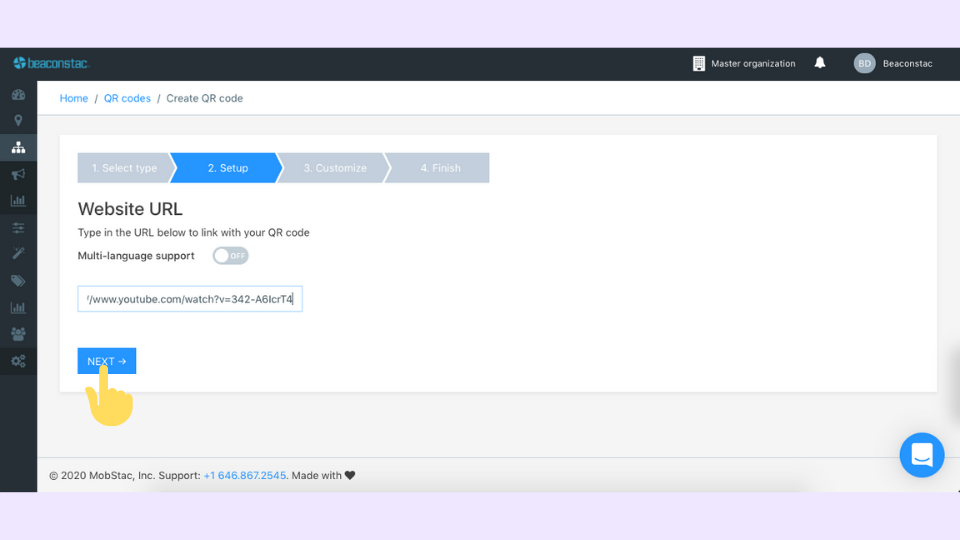Click the Master organization building icon
Screen dimensions: 960x540
tap(699, 63)
